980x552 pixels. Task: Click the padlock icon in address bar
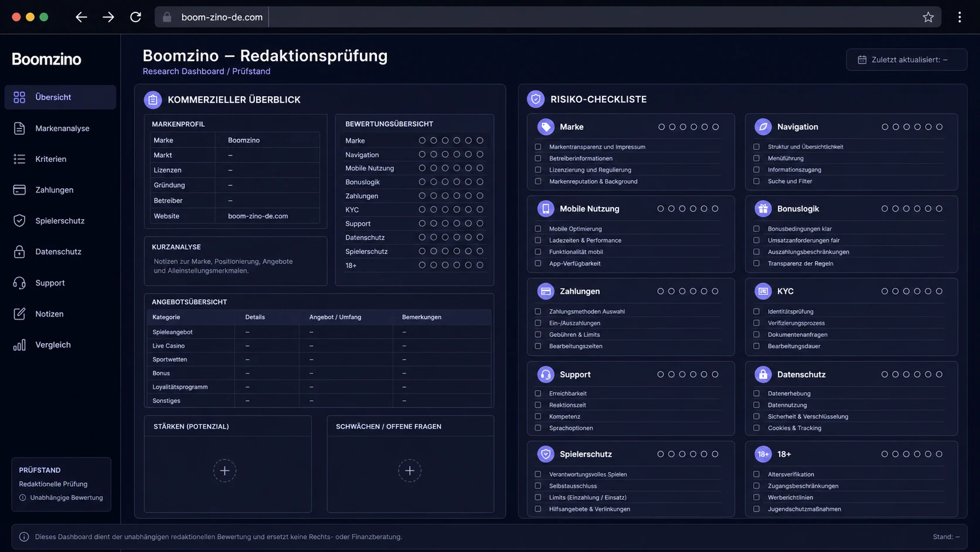point(167,17)
